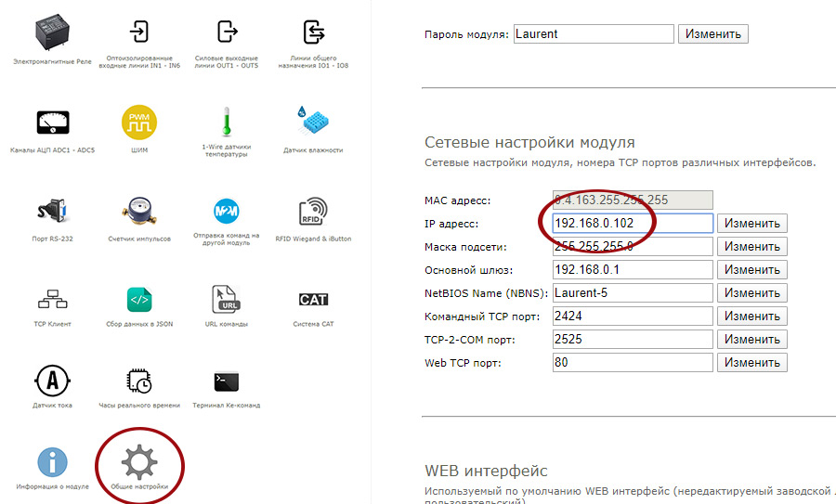The image size is (836, 504).
Task: Open the Датчик влажности humidity icon
Action: click(313, 122)
